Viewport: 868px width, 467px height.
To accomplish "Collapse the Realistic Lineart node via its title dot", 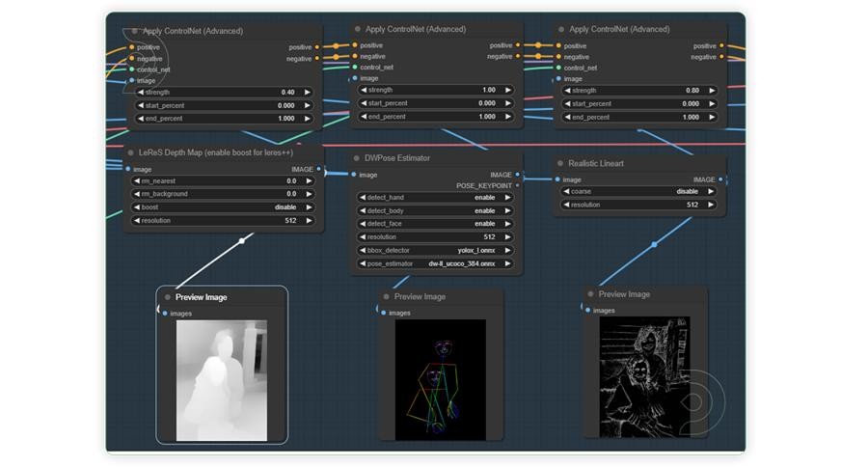I will click(560, 163).
